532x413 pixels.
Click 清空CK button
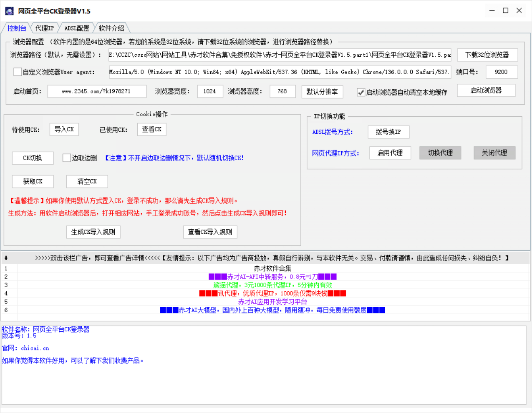pos(87,182)
